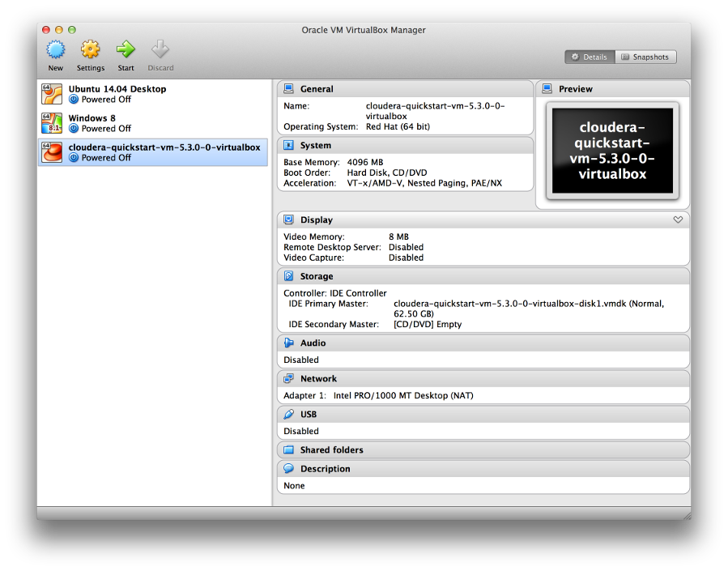This screenshot has height=571, width=728.
Task: Click 'Intel PRO/1000 MT Desktop (NAT)' adapter text
Action: click(x=403, y=395)
